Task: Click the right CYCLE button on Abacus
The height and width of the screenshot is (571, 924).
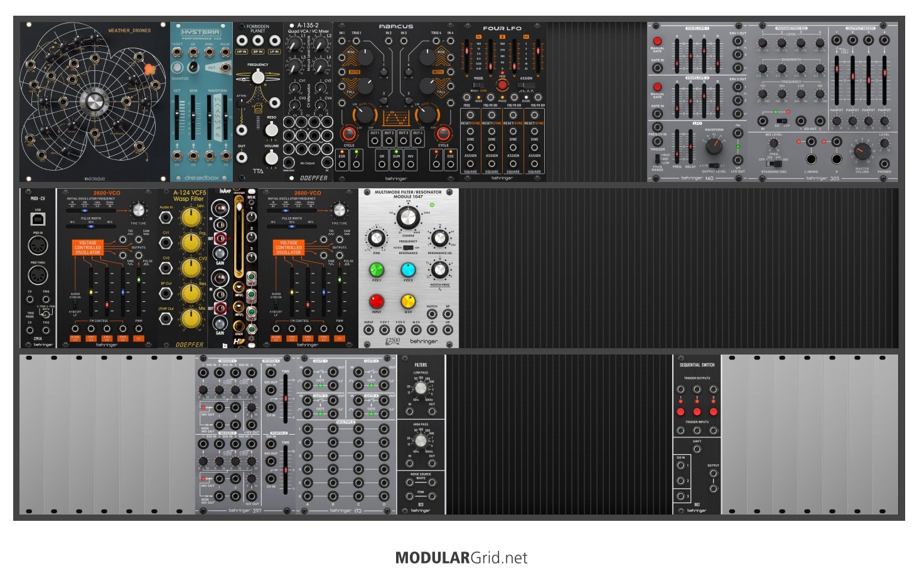Action: pyautogui.click(x=443, y=134)
